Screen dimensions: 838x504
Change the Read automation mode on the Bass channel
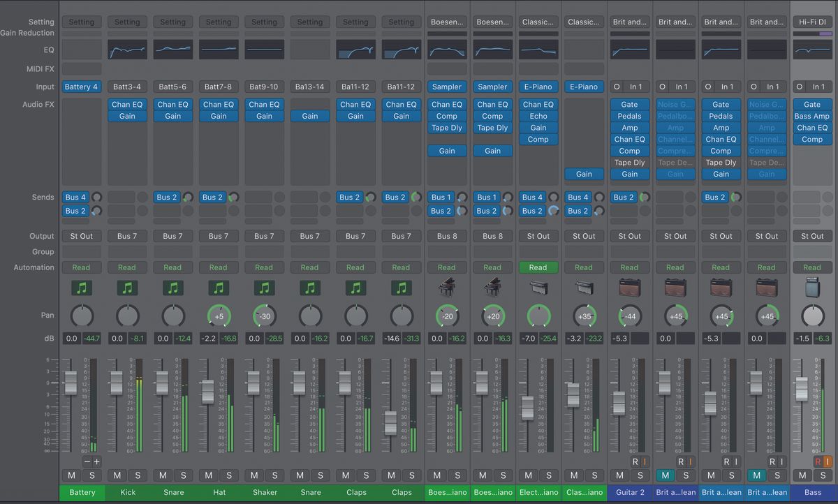pos(812,267)
